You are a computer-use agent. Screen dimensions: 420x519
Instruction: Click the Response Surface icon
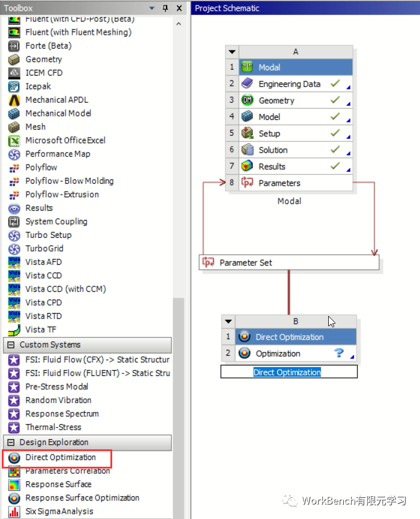pyautogui.click(x=14, y=485)
